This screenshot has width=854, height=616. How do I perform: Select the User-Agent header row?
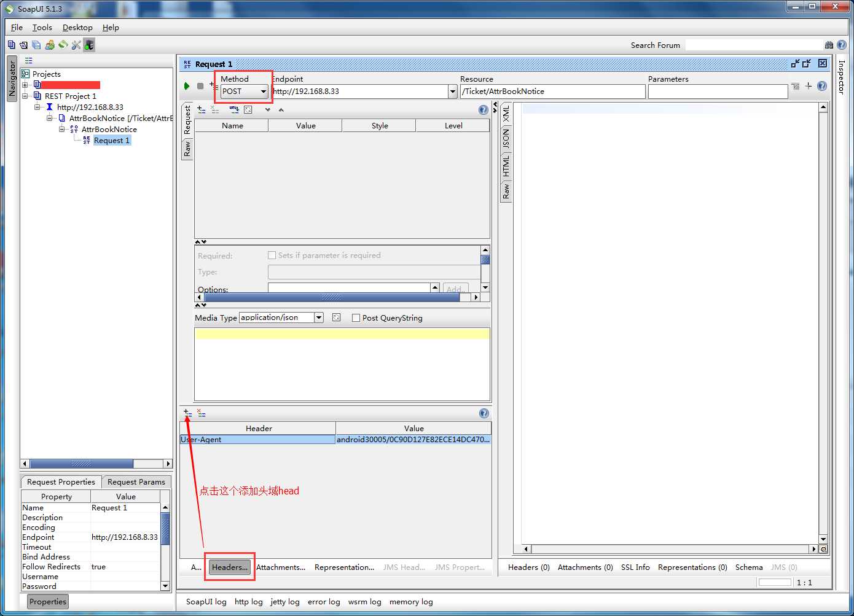point(335,440)
